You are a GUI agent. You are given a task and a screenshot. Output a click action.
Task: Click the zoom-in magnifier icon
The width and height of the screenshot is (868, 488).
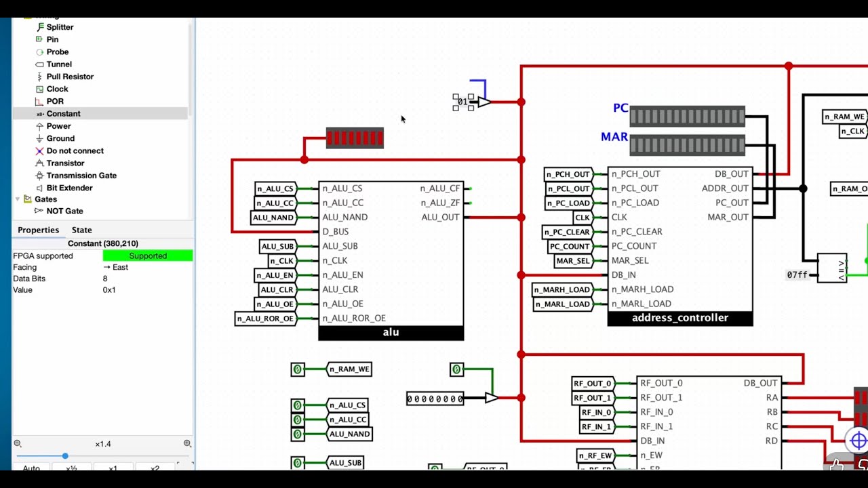tap(187, 444)
